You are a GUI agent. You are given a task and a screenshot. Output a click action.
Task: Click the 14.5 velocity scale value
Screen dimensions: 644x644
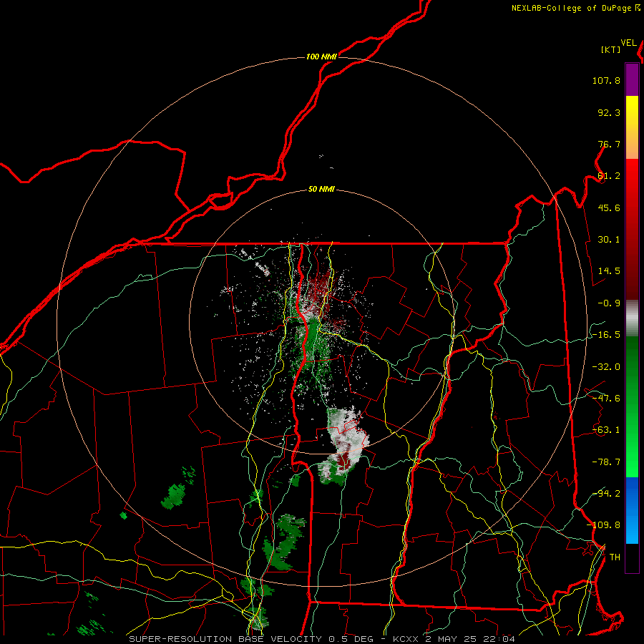point(609,271)
